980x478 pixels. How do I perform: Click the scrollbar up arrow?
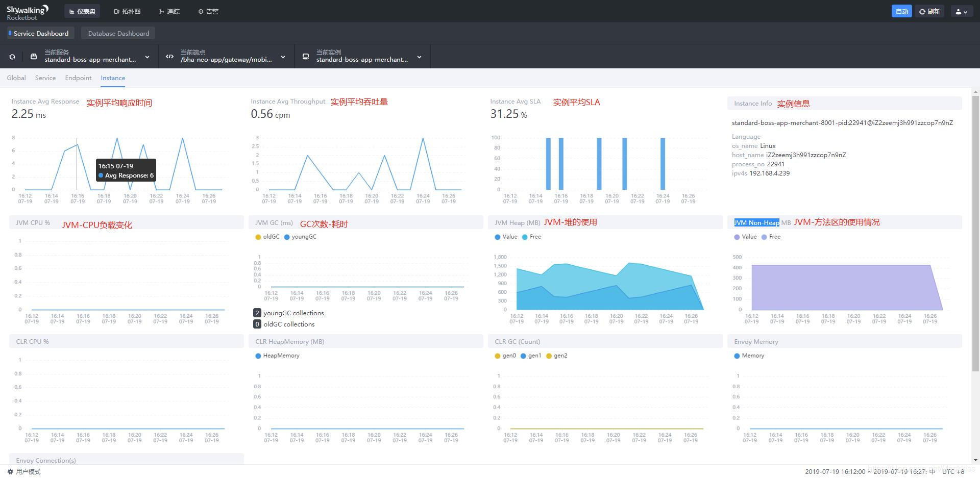(975, 92)
